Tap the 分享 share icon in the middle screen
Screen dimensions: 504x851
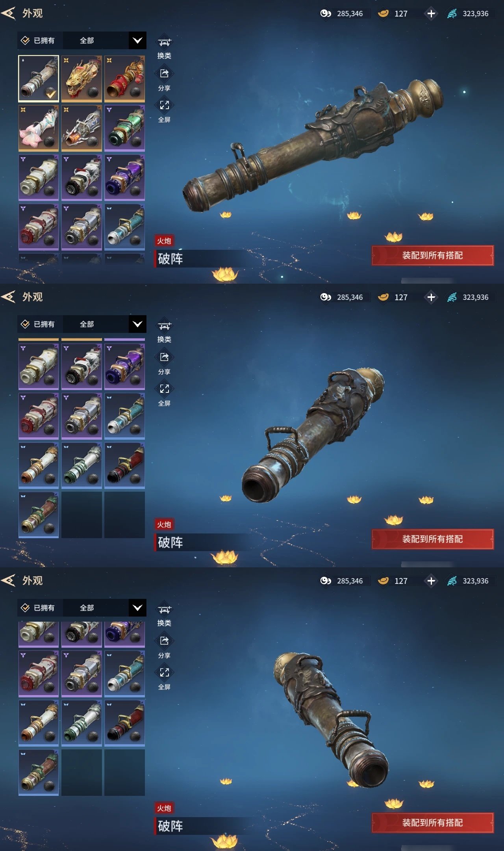(x=164, y=357)
